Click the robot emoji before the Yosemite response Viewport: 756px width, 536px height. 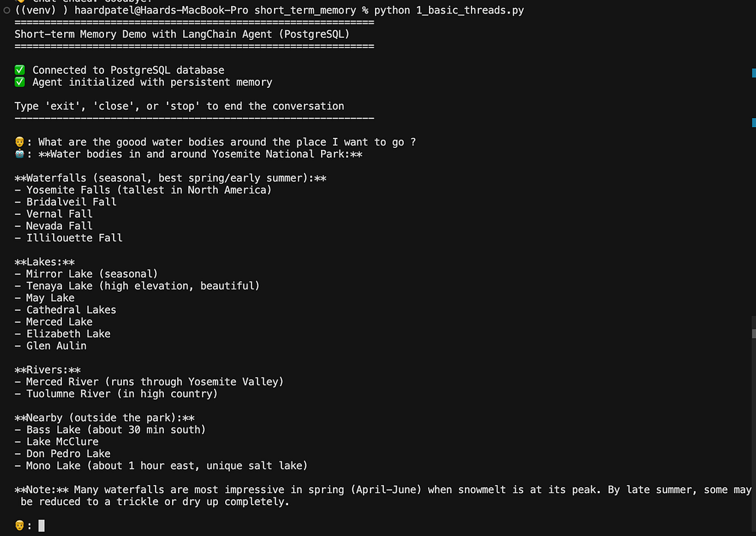pos(20,154)
